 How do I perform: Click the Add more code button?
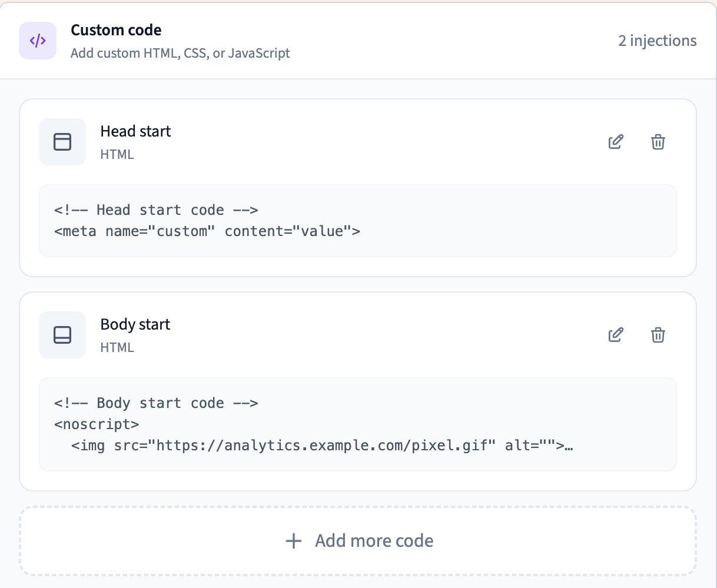[358, 540]
